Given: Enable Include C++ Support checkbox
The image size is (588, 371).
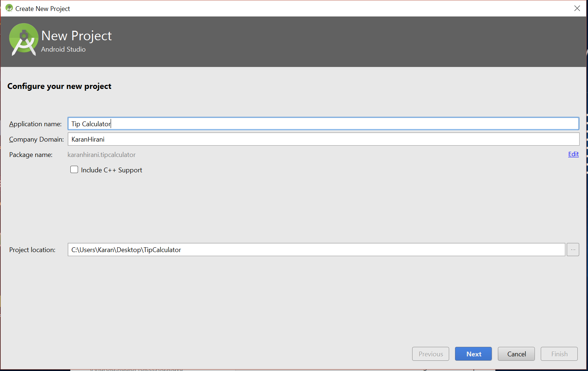Looking at the screenshot, I should 74,170.
